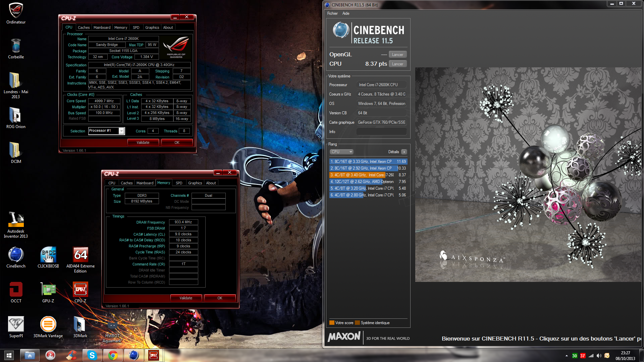Open the Fichier menu in Cinebench

click(x=332, y=13)
